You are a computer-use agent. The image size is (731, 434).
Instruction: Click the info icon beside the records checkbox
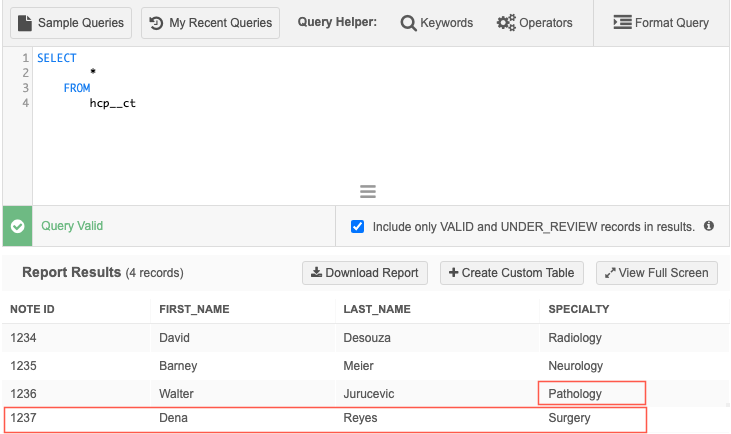[x=709, y=226]
